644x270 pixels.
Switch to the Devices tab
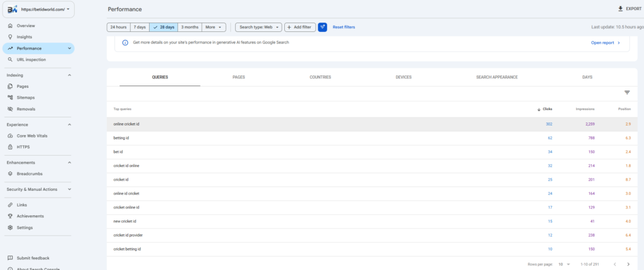point(403,77)
